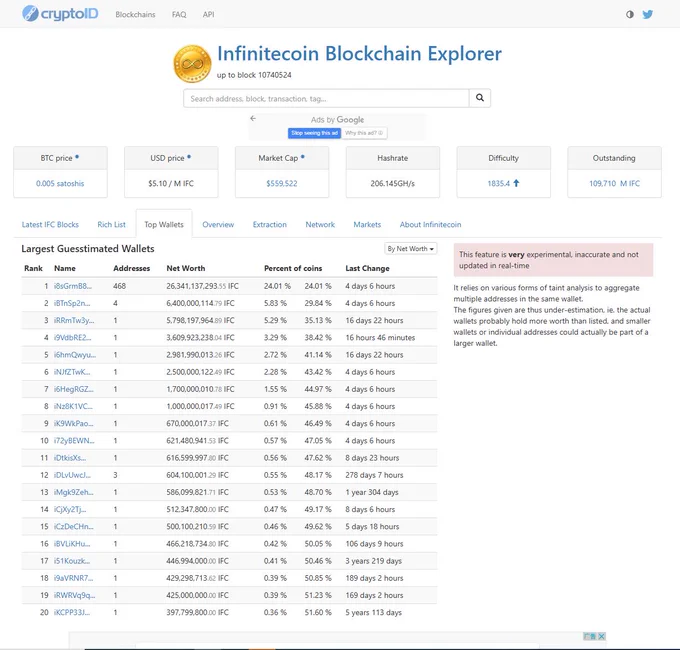The image size is (680, 650).
Task: Open wallet iRWRVq9q... link
Action: [x=75, y=595]
